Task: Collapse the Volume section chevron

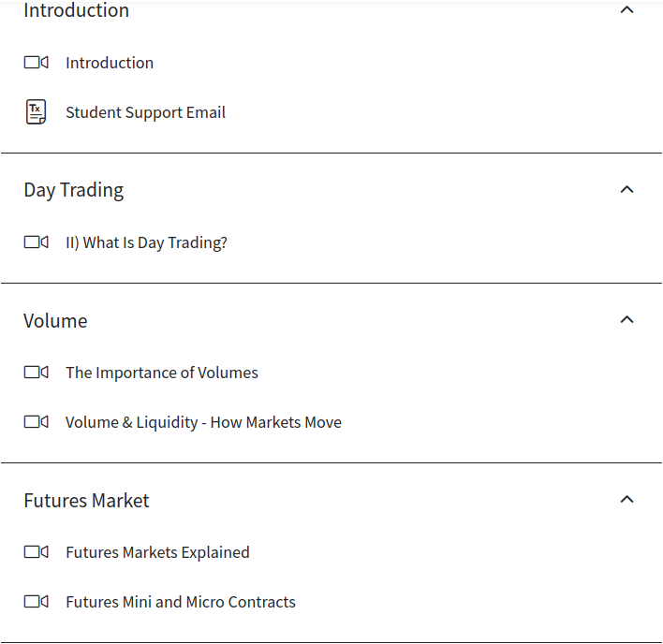Action: (627, 319)
